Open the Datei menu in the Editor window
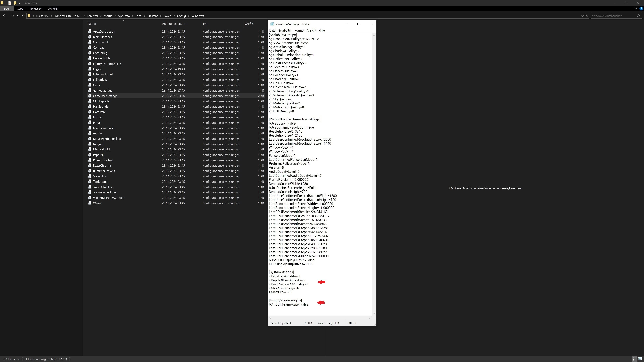This screenshot has height=362, width=644. 273,31
